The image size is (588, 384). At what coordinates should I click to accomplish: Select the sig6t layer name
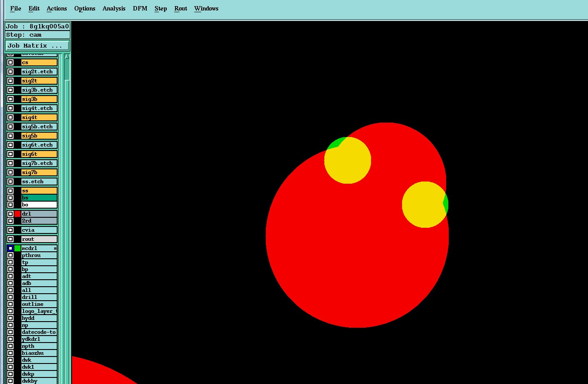[39, 154]
